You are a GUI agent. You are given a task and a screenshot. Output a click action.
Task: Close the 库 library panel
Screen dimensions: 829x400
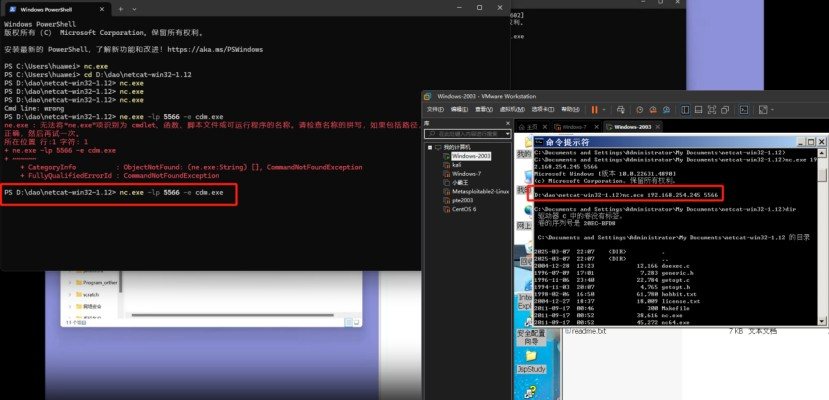click(x=508, y=123)
